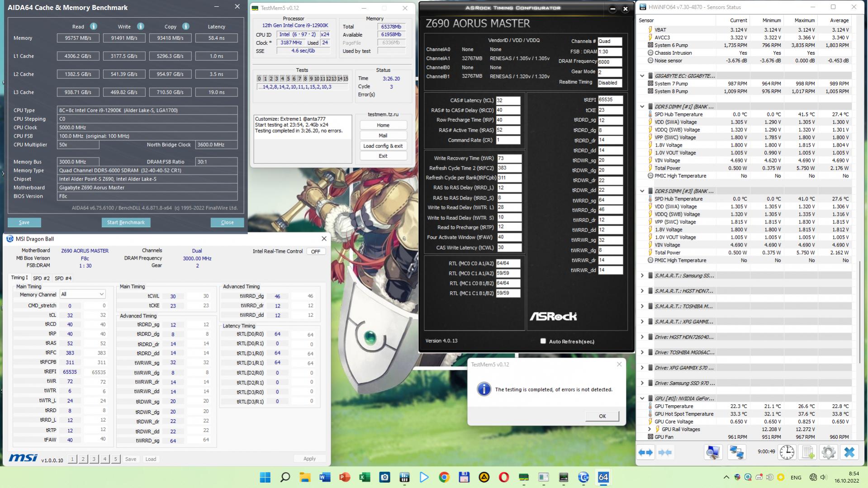
Task: Click the HWiNFO remote network computers icon
Action: tap(736, 452)
